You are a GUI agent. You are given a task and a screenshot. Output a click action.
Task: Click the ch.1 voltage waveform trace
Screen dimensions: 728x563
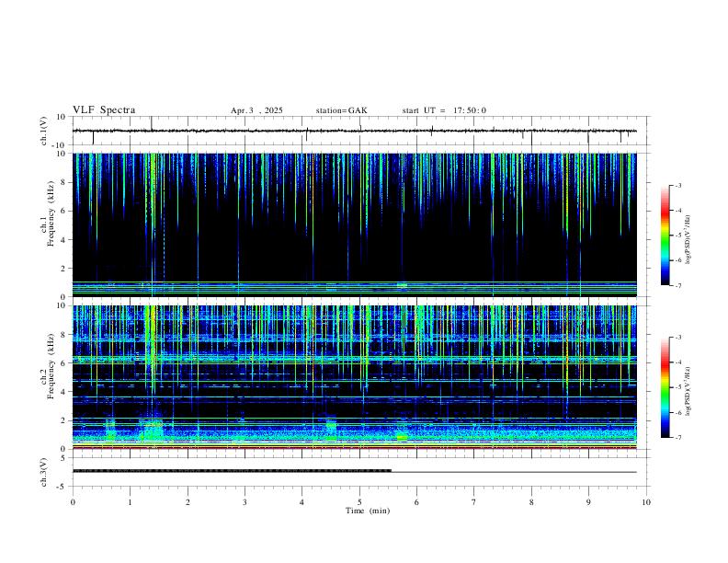354,131
